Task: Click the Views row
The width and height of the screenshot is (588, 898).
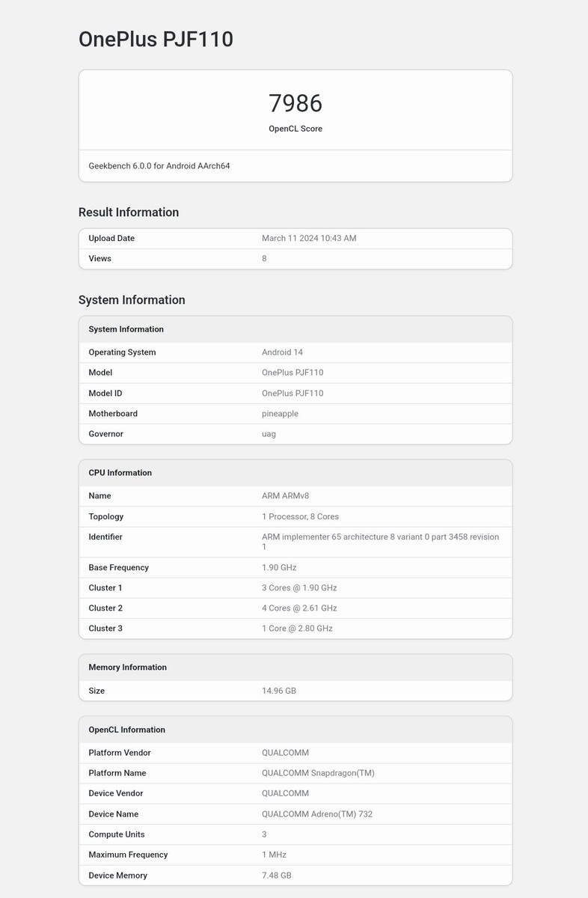Action: [x=295, y=259]
